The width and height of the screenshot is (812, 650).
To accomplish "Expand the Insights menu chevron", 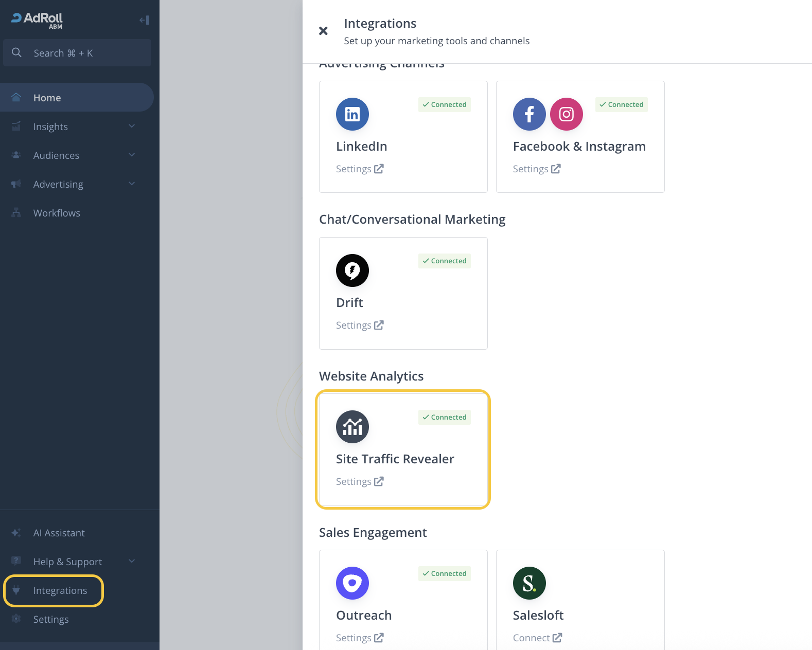I will (x=132, y=126).
